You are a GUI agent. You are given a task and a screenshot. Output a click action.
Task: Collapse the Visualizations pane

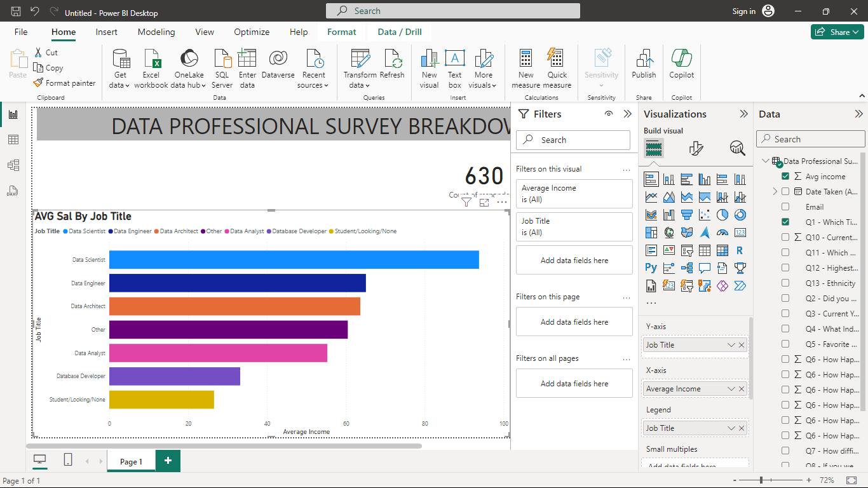tap(743, 114)
